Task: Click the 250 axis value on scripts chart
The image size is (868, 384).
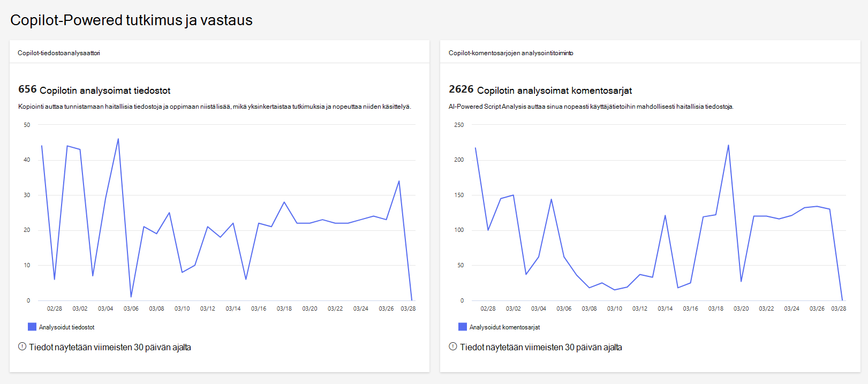Action: click(459, 125)
